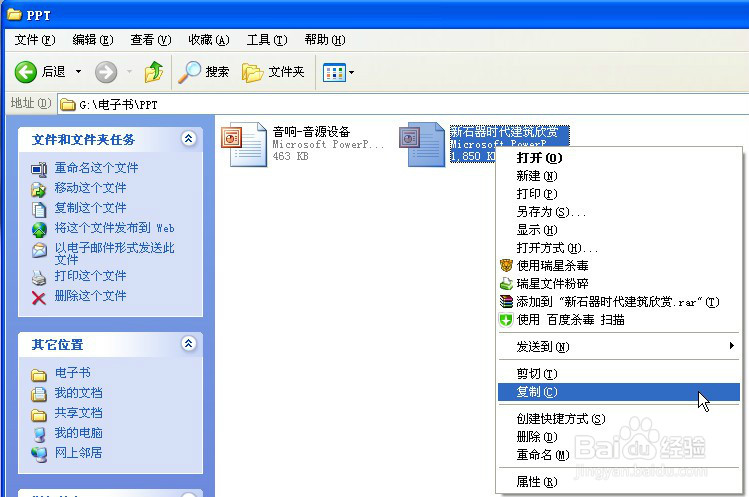This screenshot has width=749, height=497.
Task: Open the Views dropdown button
Action: point(338,73)
